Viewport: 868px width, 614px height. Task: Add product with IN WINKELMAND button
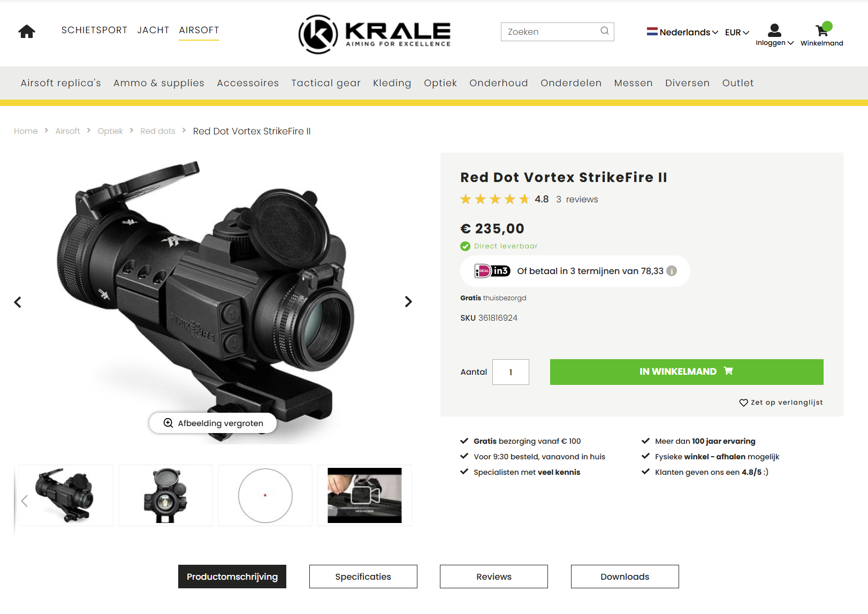687,372
